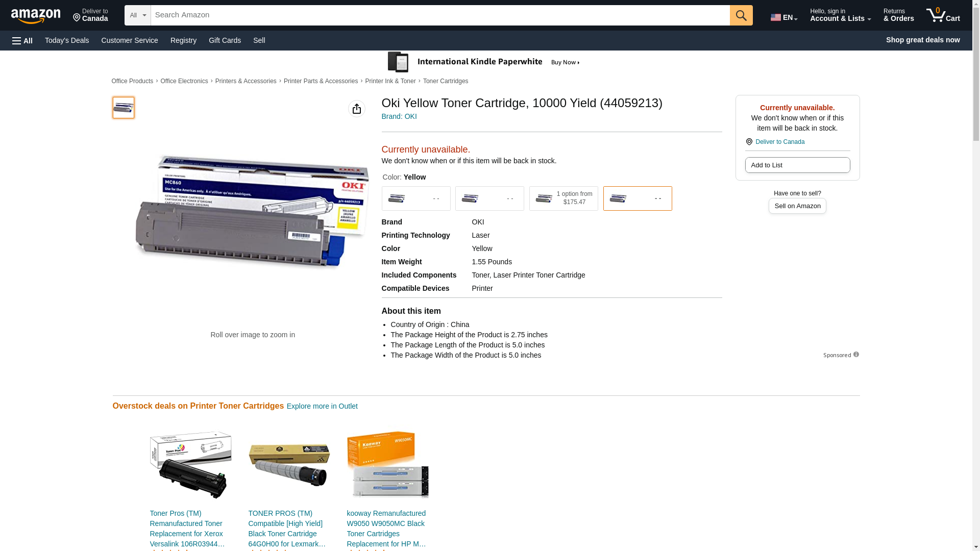Select the highlighted Yellow color option
Screen dimensions: 980x551
(x=637, y=198)
